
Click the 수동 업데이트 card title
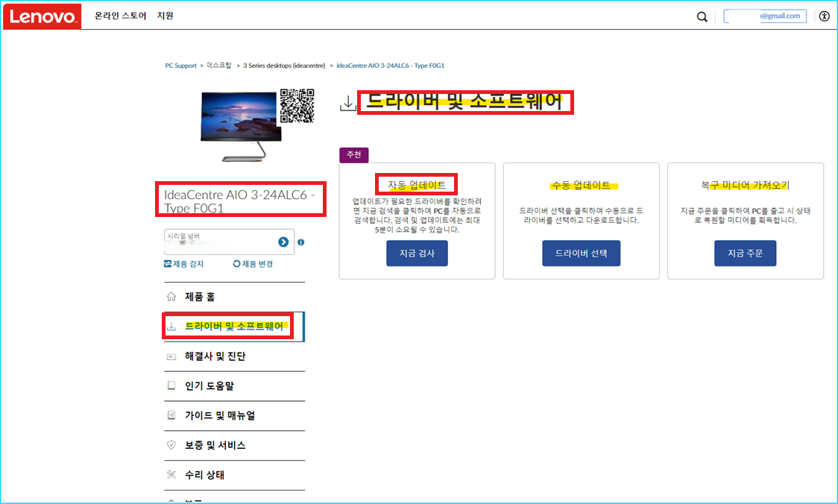581,185
